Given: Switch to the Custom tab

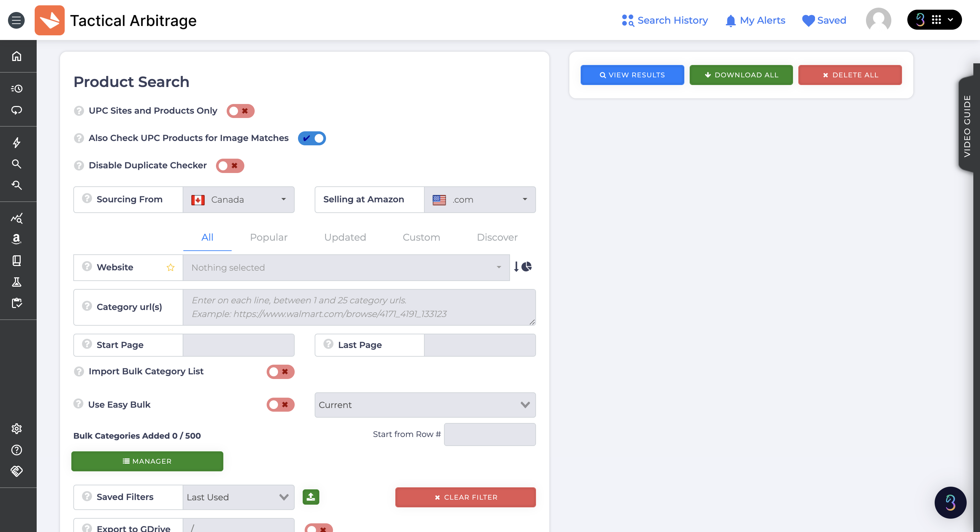Looking at the screenshot, I should 421,237.
